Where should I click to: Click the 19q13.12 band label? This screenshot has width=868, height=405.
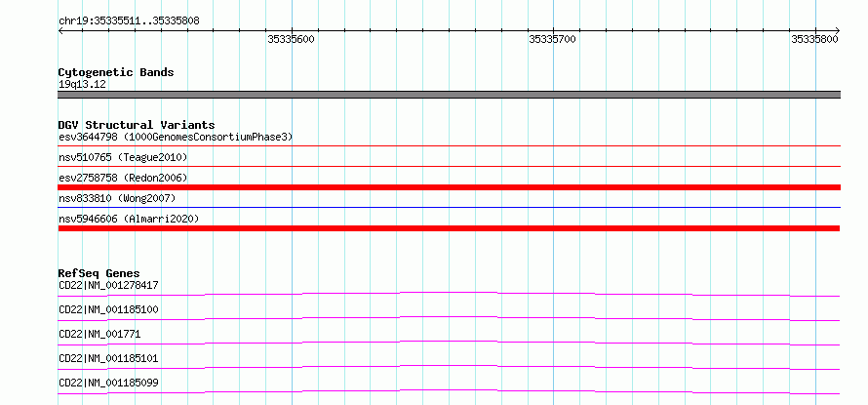point(83,85)
